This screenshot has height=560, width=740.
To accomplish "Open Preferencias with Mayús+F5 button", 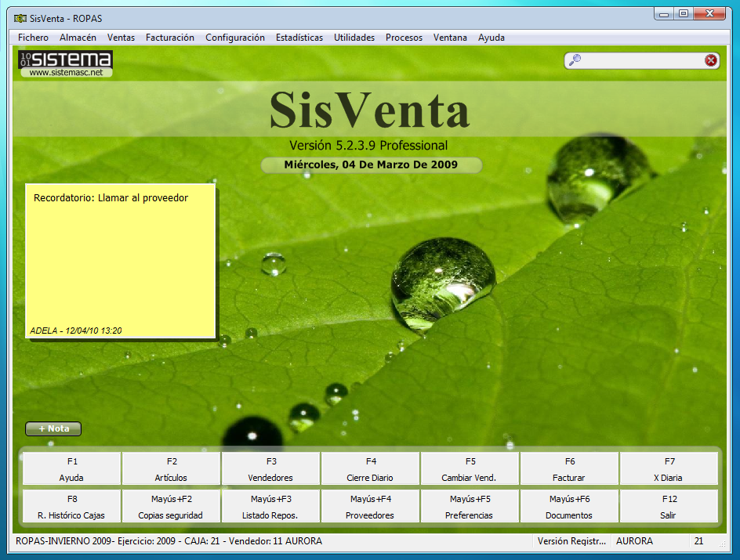I will tap(470, 506).
